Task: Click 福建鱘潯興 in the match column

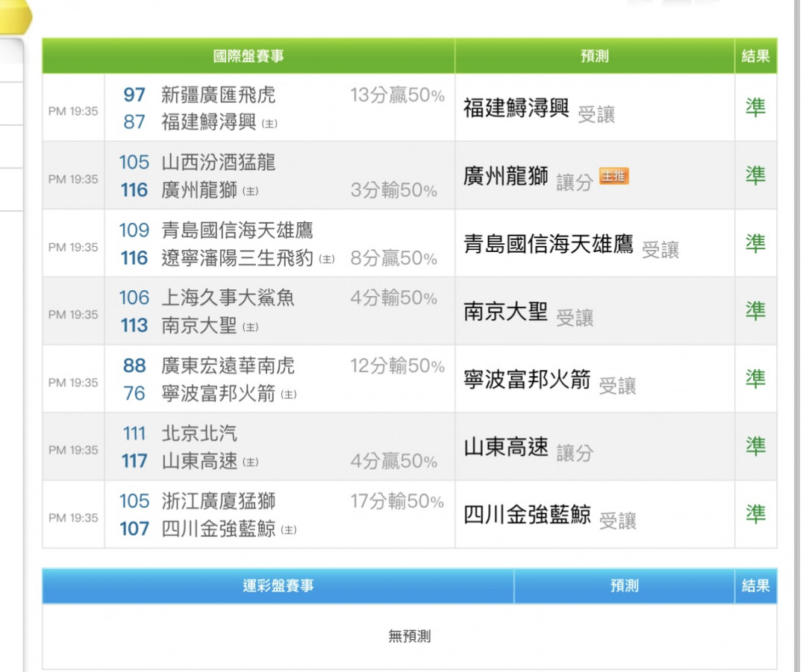Action: (x=209, y=122)
